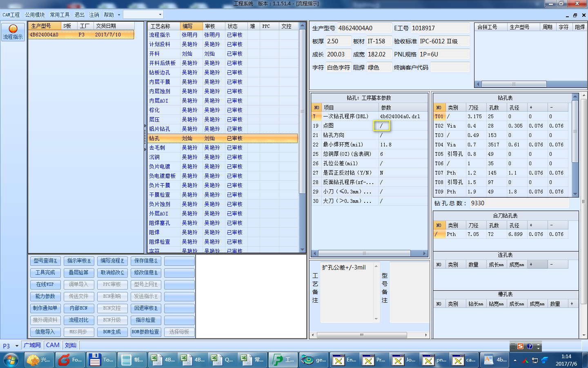Click the 流程指示 orange icon button
This screenshot has width=588, height=368.
[x=13, y=32]
